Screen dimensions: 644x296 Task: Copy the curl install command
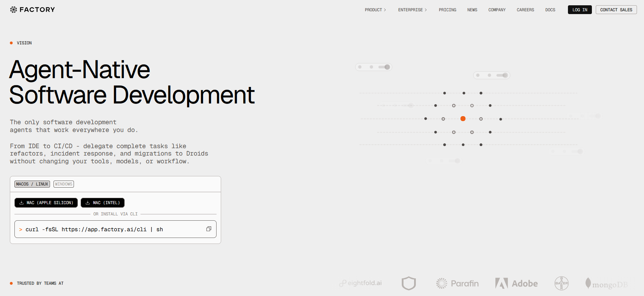tap(208, 229)
